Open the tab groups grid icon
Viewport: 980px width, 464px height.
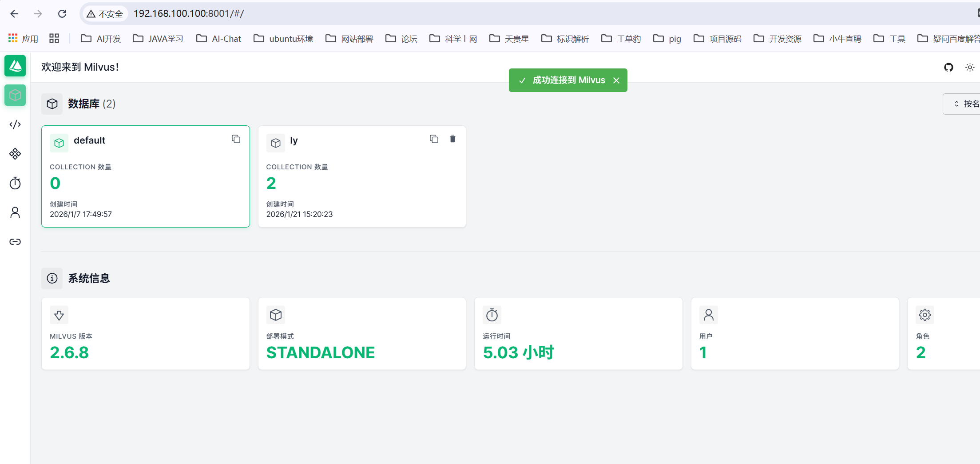[54, 39]
